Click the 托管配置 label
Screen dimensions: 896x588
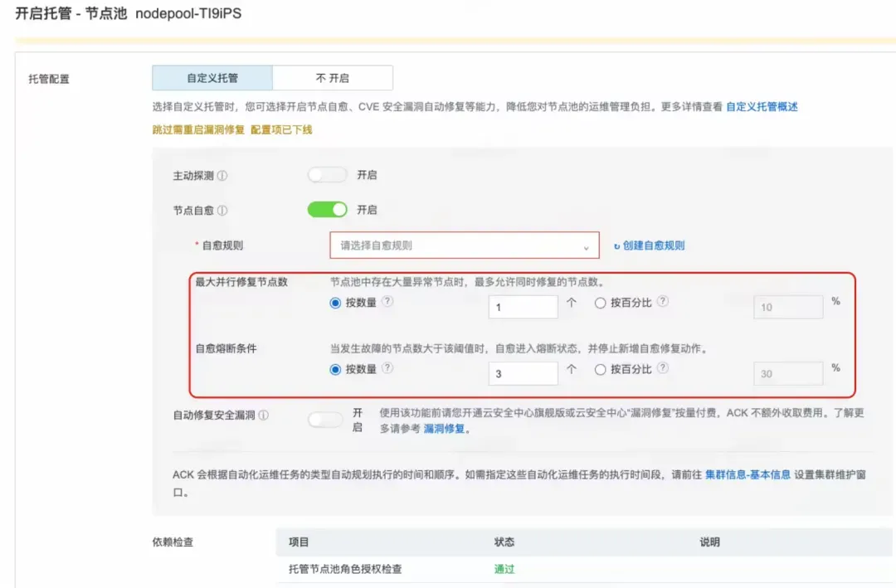[x=49, y=79]
